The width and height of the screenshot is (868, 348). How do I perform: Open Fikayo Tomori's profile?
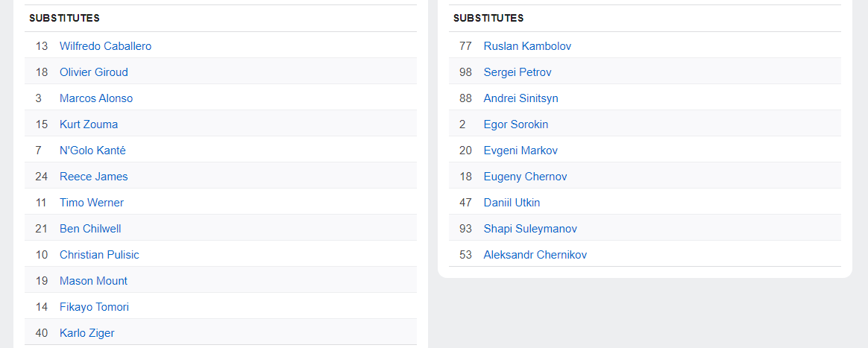pyautogui.click(x=94, y=307)
